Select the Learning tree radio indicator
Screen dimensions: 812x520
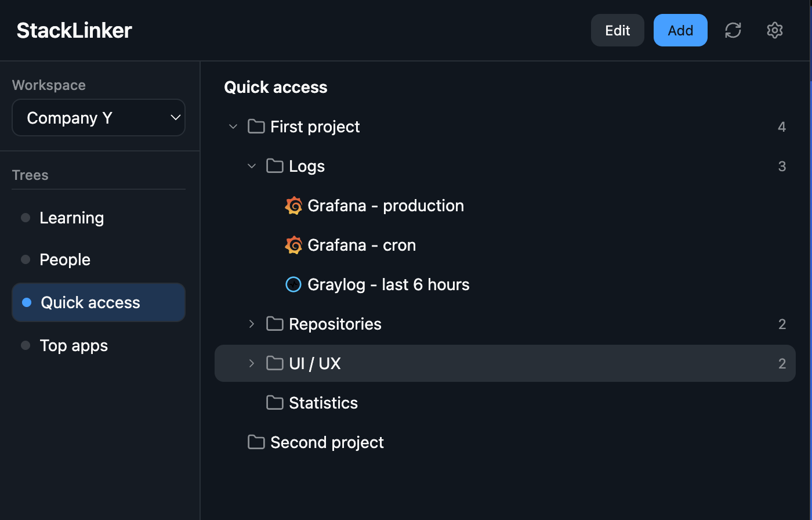(25, 218)
